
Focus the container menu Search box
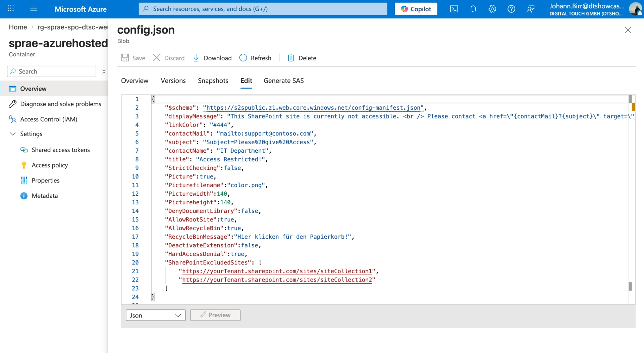click(x=52, y=71)
